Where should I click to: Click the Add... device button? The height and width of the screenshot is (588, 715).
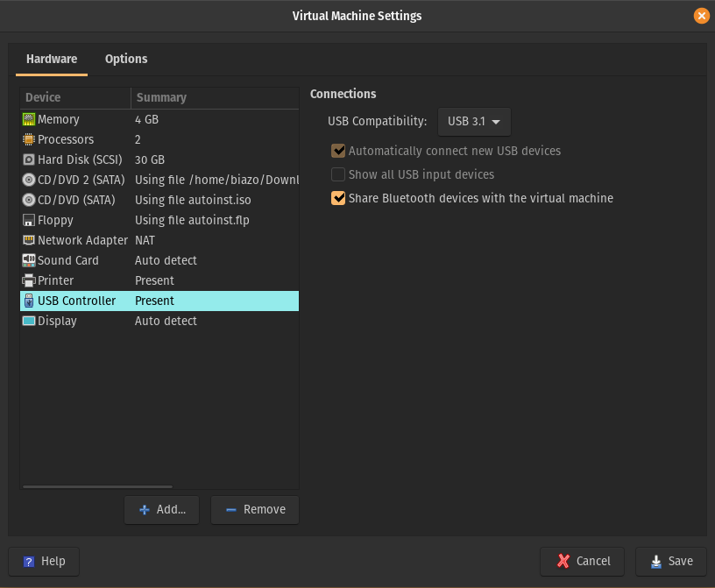(x=162, y=509)
